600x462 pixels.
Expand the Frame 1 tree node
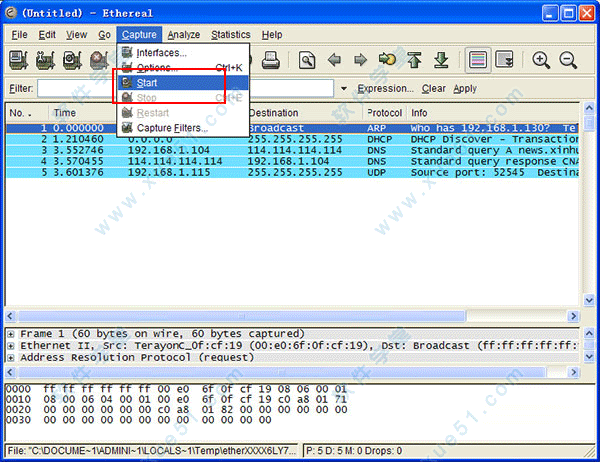pyautogui.click(x=11, y=334)
